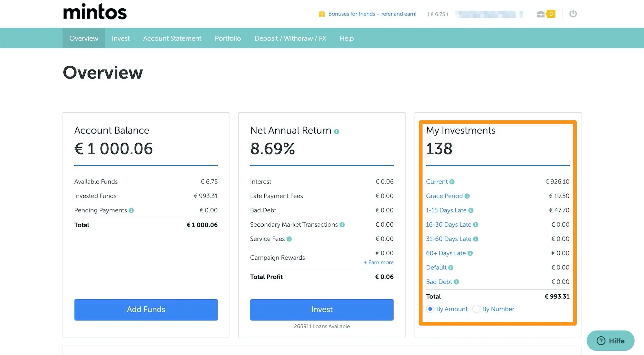644x355 pixels.
Task: Open the Default investments link
Action: (x=436, y=268)
